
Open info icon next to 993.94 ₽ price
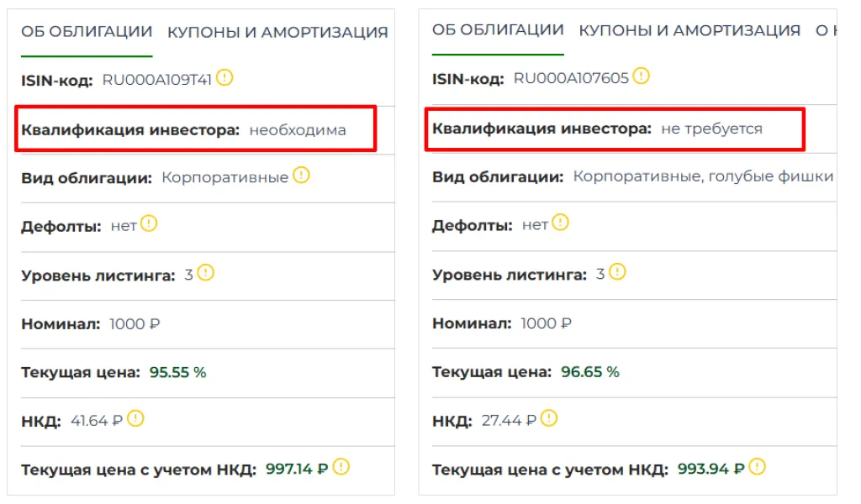tap(758, 466)
